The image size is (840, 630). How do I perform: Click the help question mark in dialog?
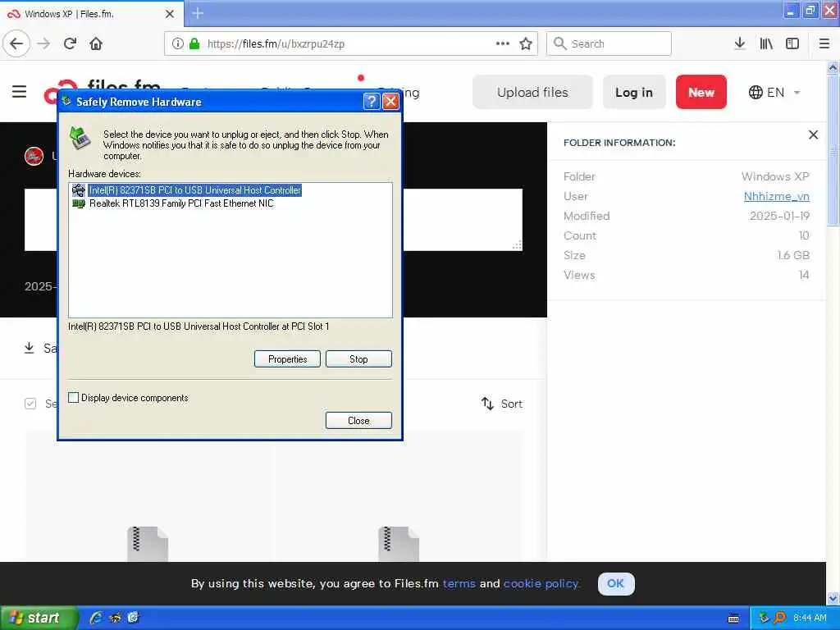pyautogui.click(x=372, y=101)
